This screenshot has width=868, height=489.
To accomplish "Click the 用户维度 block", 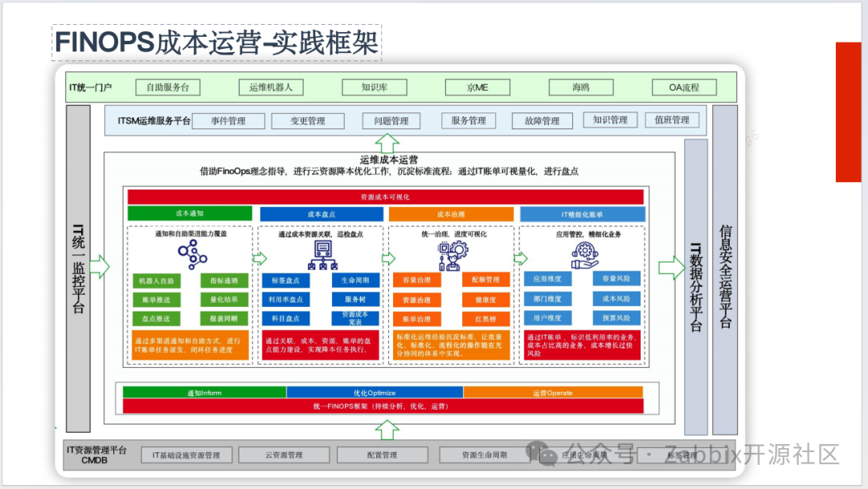I will 547,318.
